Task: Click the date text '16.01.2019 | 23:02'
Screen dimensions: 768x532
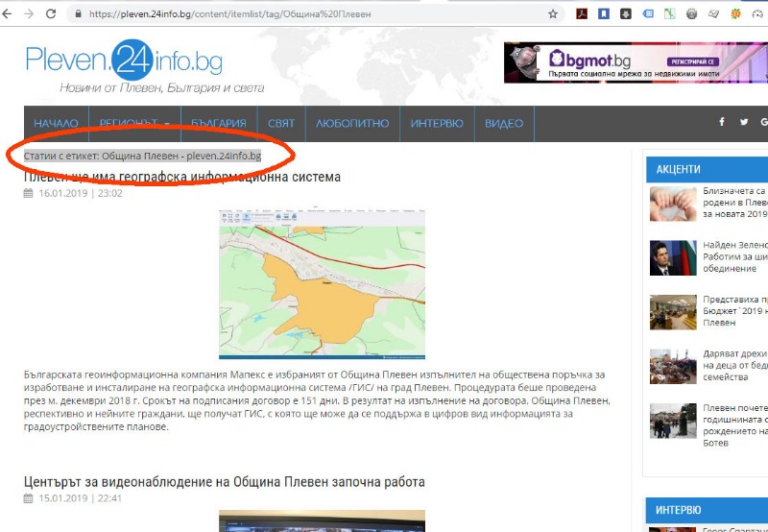Action: [x=81, y=193]
